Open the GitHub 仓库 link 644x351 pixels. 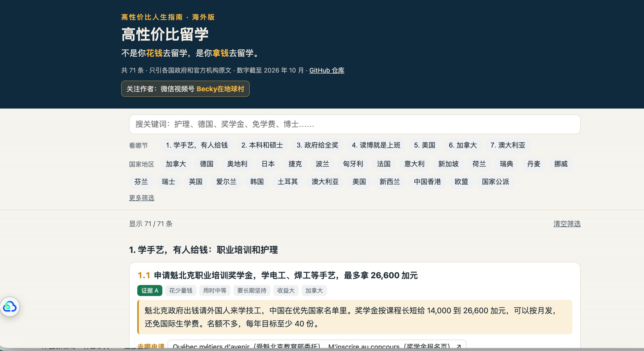(327, 70)
